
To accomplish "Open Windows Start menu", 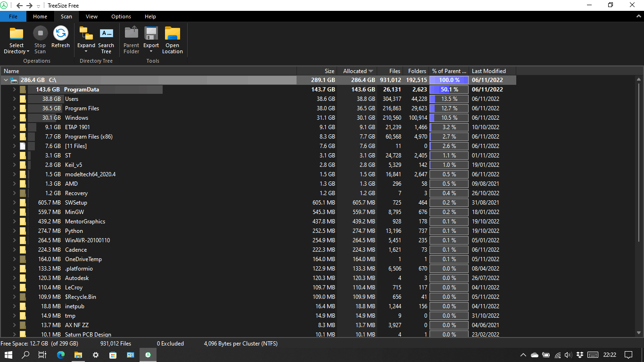I will tap(8, 355).
